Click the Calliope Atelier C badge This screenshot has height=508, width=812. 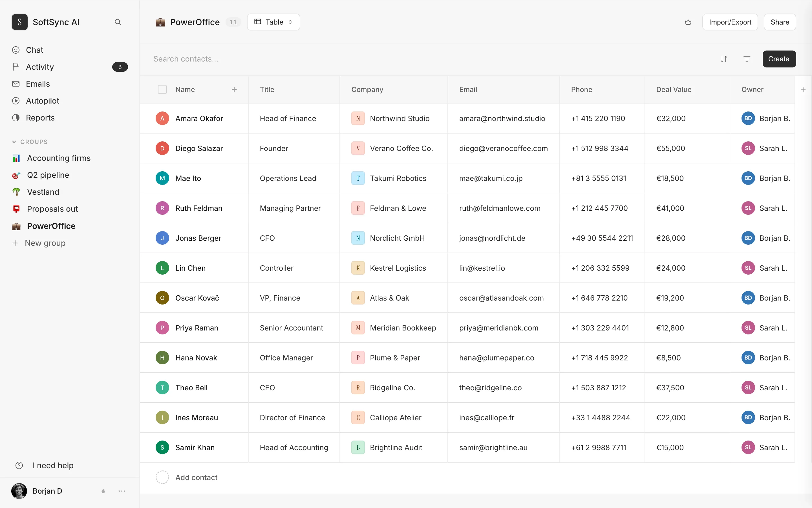tap(358, 418)
